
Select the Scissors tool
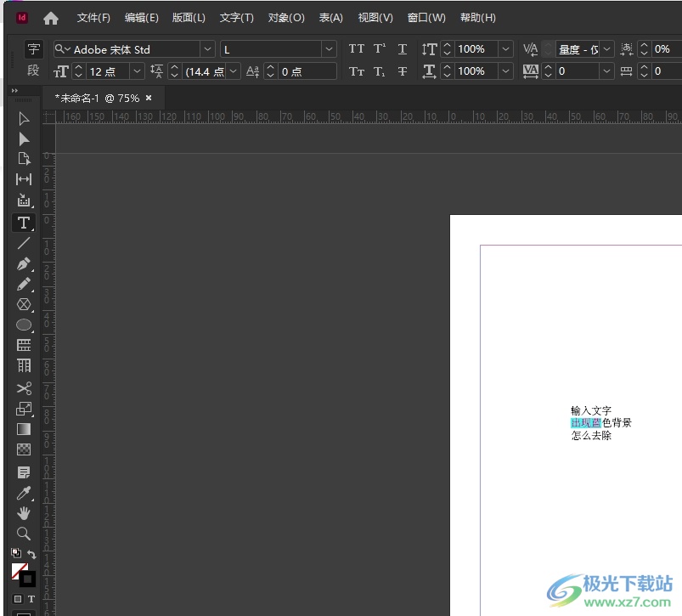(24, 388)
